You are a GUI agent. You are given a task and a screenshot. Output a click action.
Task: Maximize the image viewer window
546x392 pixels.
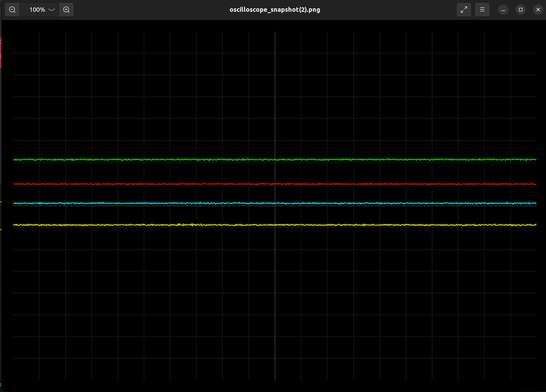click(520, 9)
